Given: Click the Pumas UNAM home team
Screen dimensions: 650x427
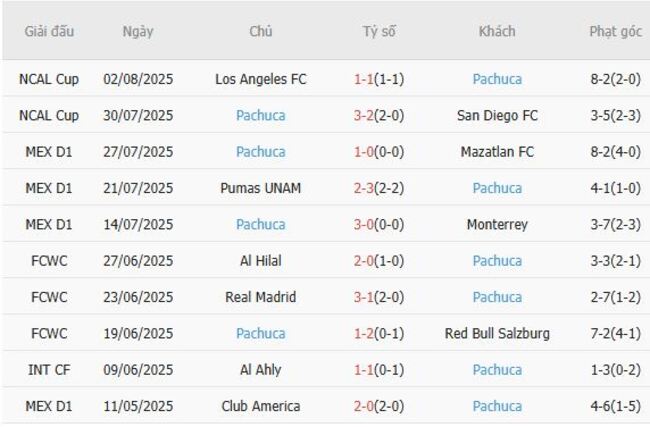Looking at the screenshot, I should (261, 188).
